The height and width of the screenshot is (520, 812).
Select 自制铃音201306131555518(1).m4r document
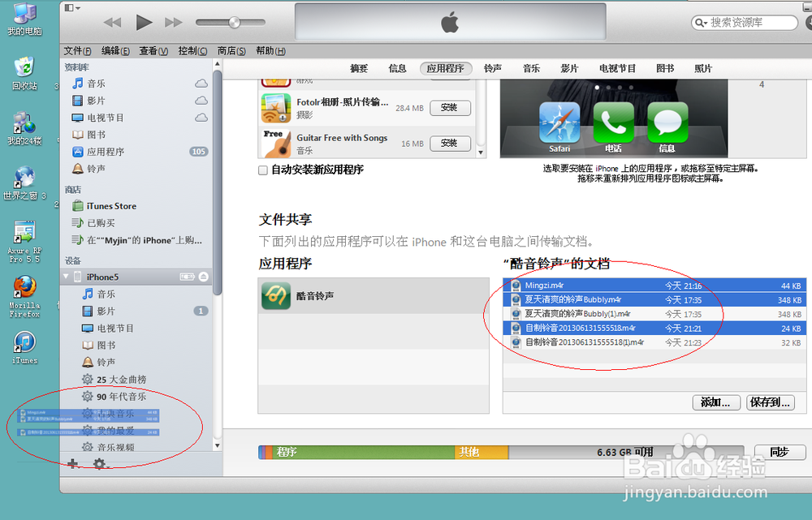pyautogui.click(x=654, y=342)
